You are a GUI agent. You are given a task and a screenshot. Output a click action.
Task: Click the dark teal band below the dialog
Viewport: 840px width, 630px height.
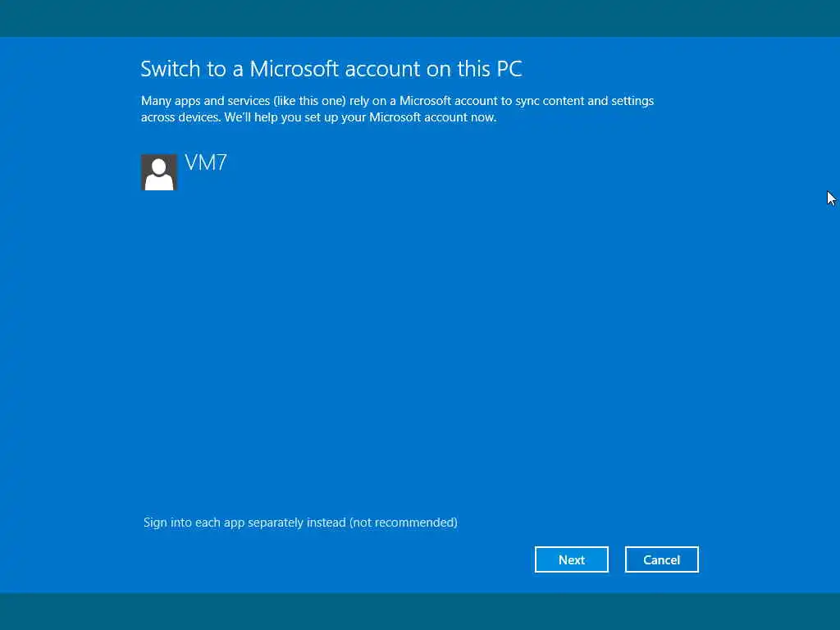[x=420, y=611]
